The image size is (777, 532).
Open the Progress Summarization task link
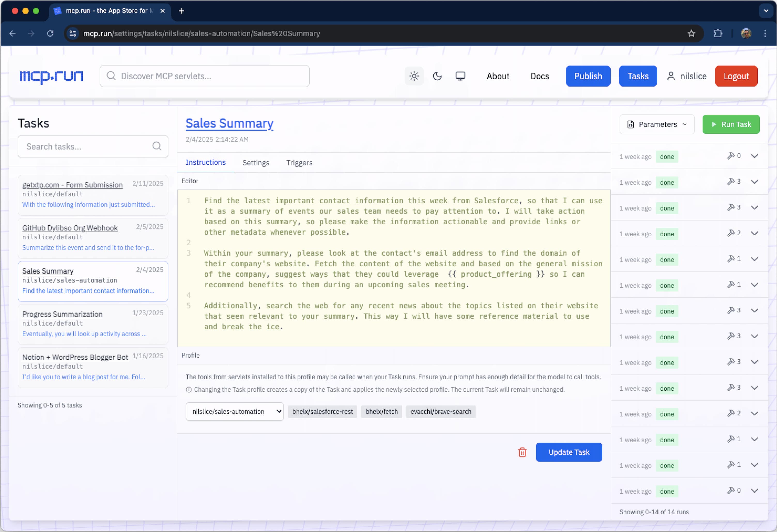pos(62,314)
